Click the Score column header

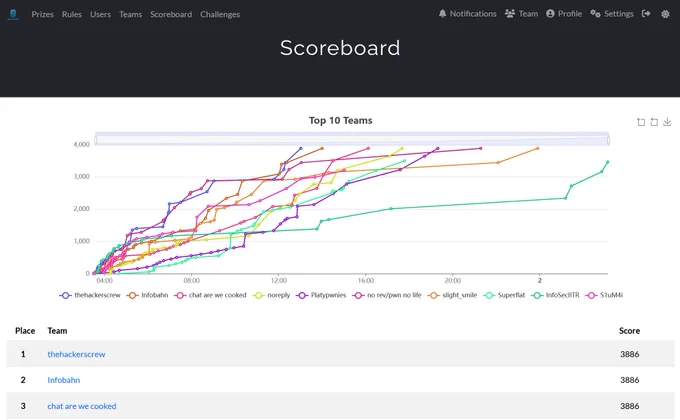coord(629,331)
